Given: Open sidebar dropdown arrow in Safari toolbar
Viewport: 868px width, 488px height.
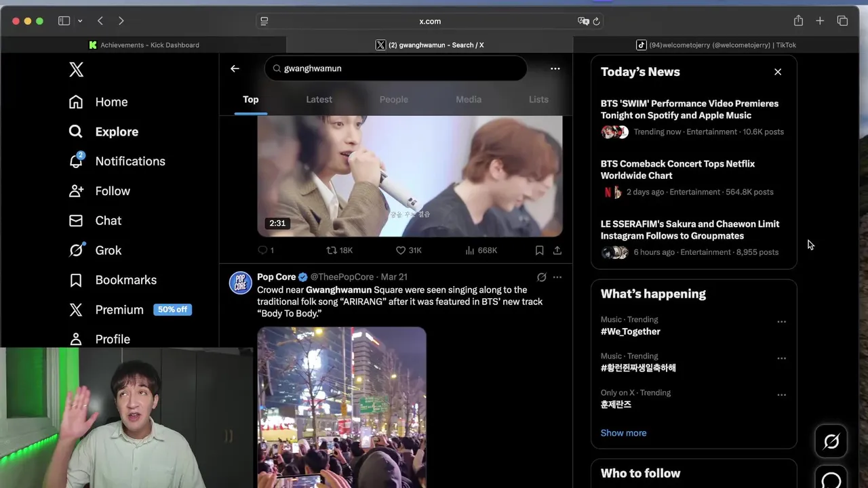Looking at the screenshot, I should pos(80,21).
